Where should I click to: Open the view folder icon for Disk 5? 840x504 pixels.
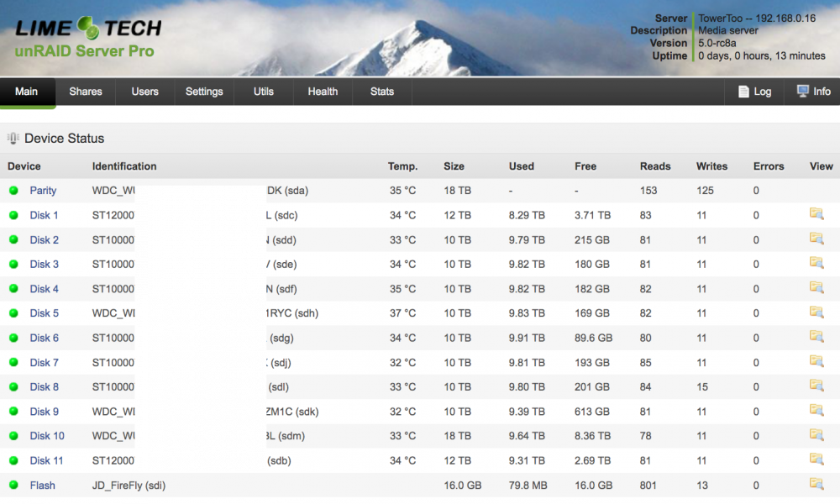tap(816, 312)
